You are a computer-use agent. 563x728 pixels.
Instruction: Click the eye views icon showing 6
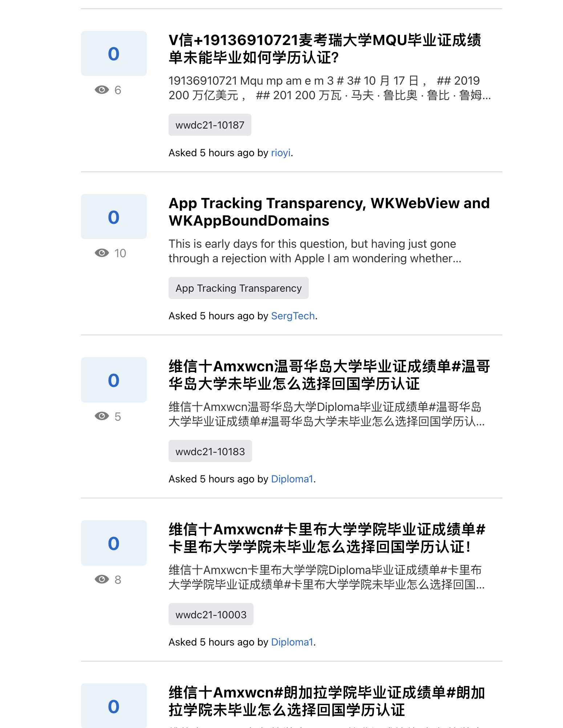pos(102,90)
